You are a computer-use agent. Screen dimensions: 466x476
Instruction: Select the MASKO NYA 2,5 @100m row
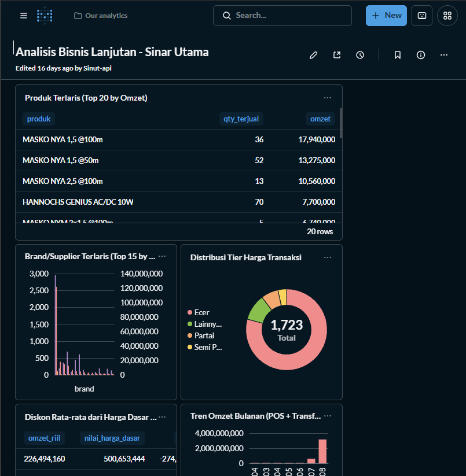pos(179,181)
